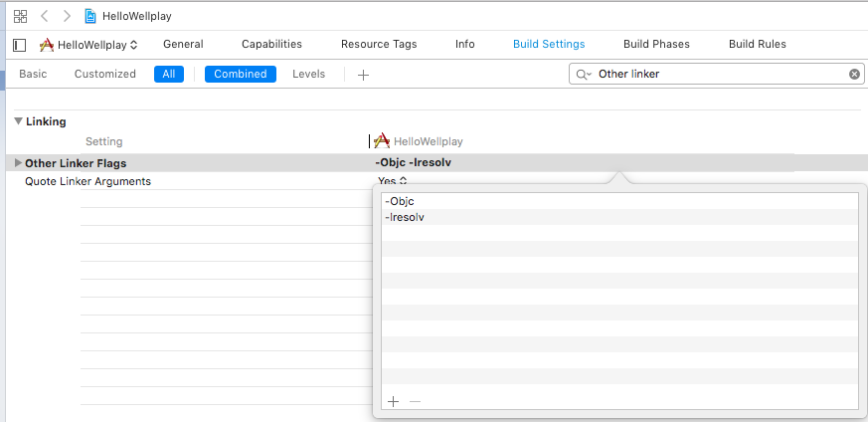Collapse the Linking section
Image resolution: width=868 pixels, height=422 pixels.
pyautogui.click(x=18, y=121)
